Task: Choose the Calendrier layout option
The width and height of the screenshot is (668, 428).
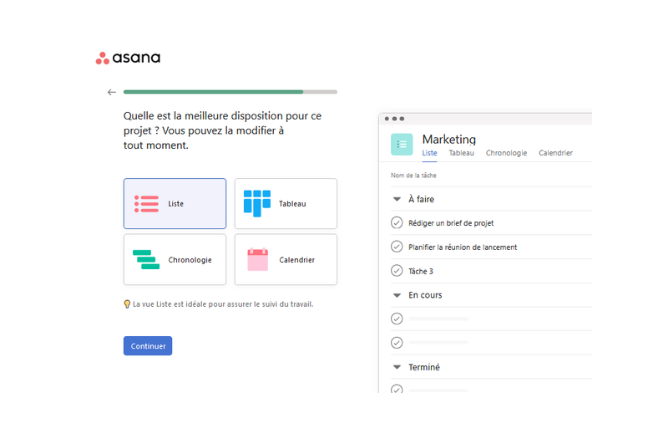Action: click(286, 260)
